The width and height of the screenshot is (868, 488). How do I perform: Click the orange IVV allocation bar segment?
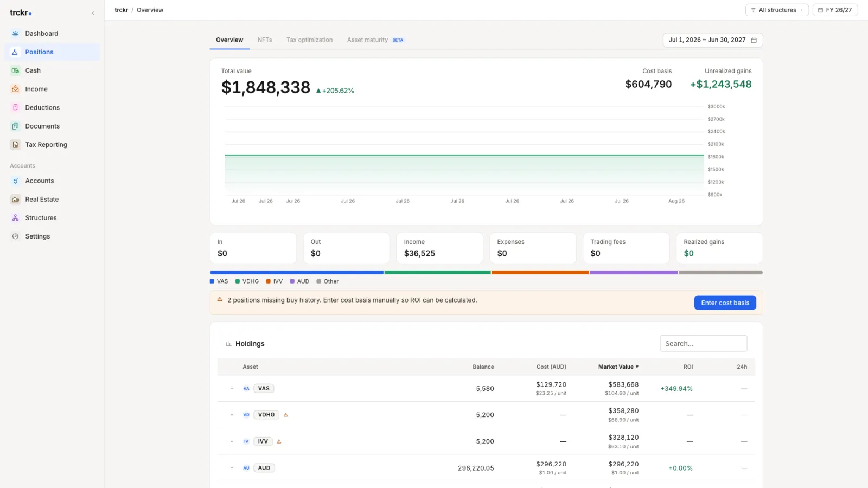(x=540, y=272)
